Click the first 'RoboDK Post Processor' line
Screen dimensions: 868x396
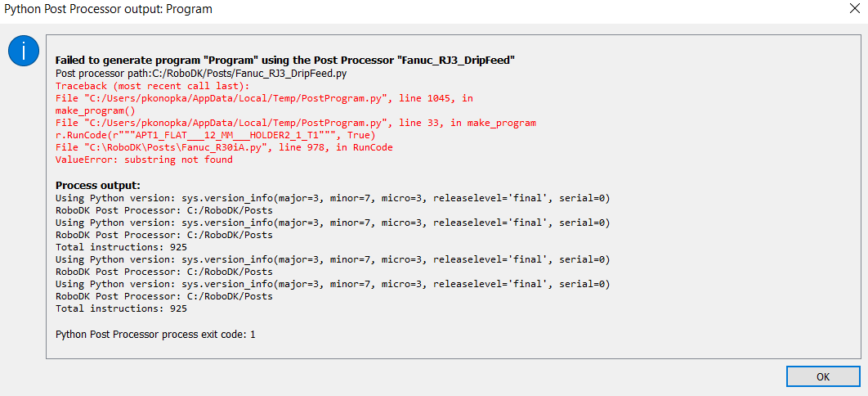[x=163, y=210]
